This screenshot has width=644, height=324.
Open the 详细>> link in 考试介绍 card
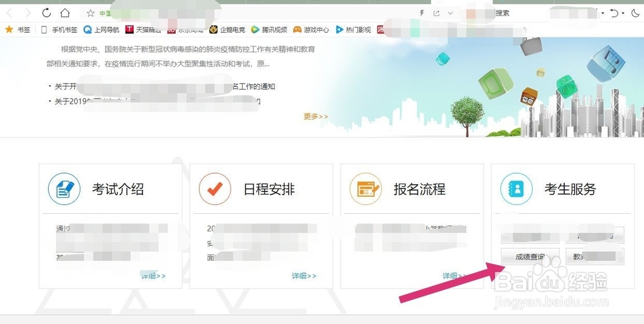[x=154, y=276]
